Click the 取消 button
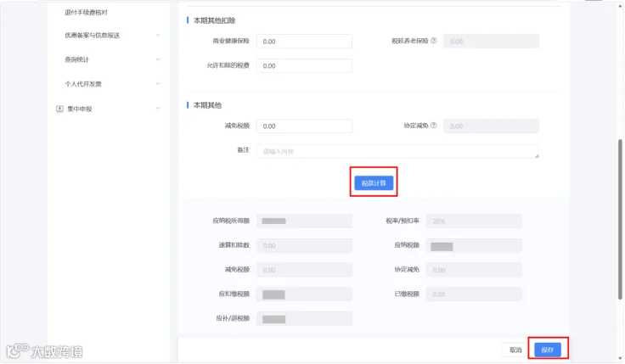The width and height of the screenshot is (625, 364). (x=515, y=350)
